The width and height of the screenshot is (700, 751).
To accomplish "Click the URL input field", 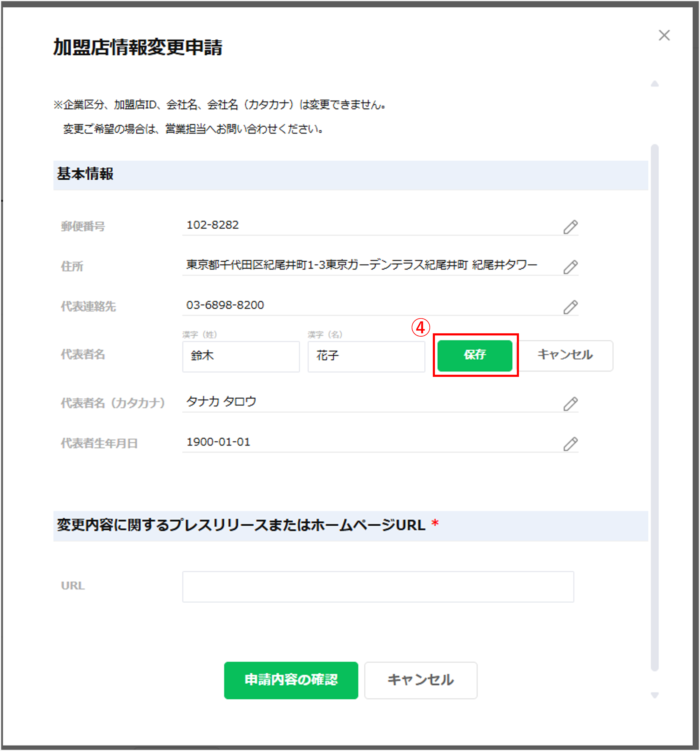I will 378,586.
